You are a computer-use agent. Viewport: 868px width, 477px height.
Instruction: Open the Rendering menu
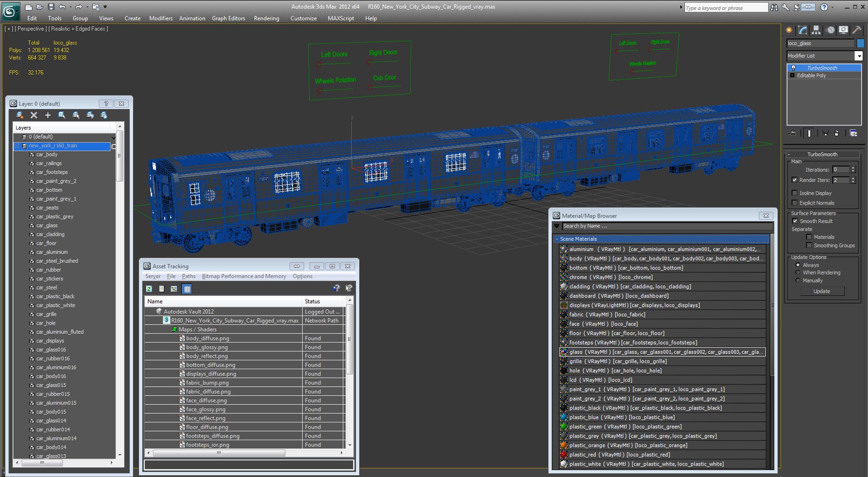point(266,19)
